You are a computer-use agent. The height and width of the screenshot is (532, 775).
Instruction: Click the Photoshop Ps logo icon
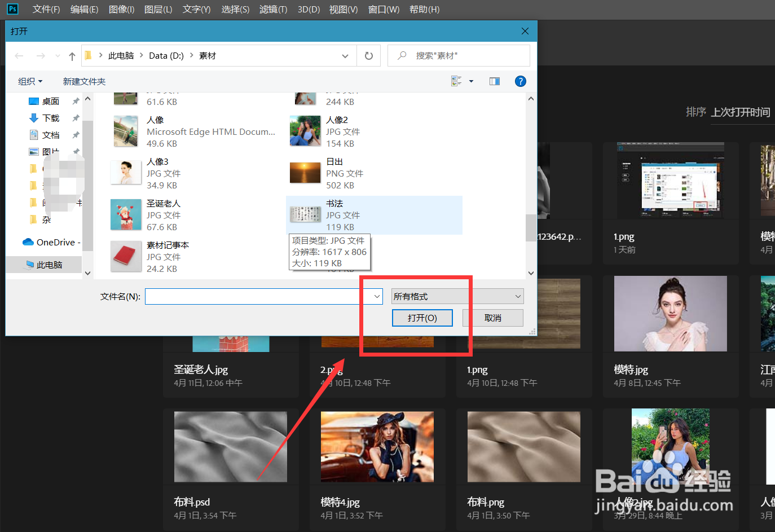12,9
